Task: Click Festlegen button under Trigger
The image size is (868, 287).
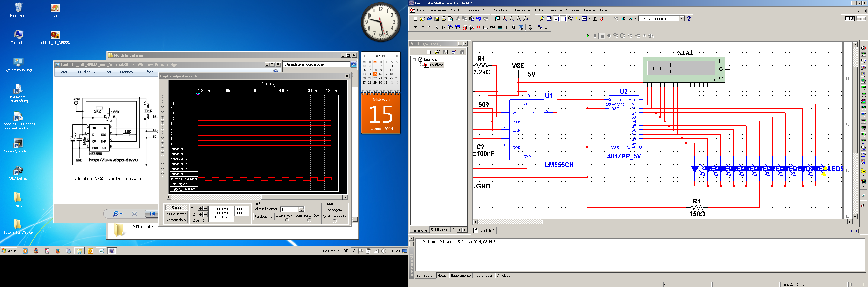Action: (335, 210)
